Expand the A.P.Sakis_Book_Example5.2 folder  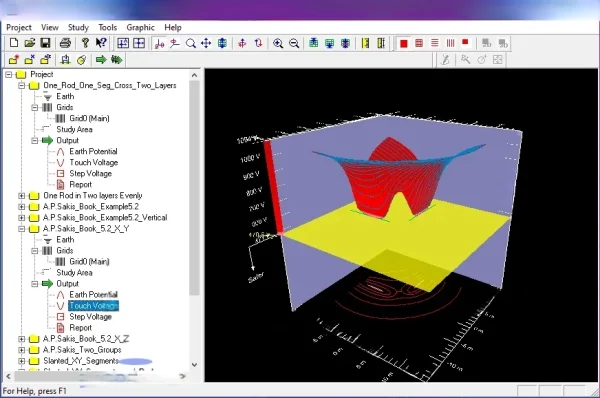22,207
